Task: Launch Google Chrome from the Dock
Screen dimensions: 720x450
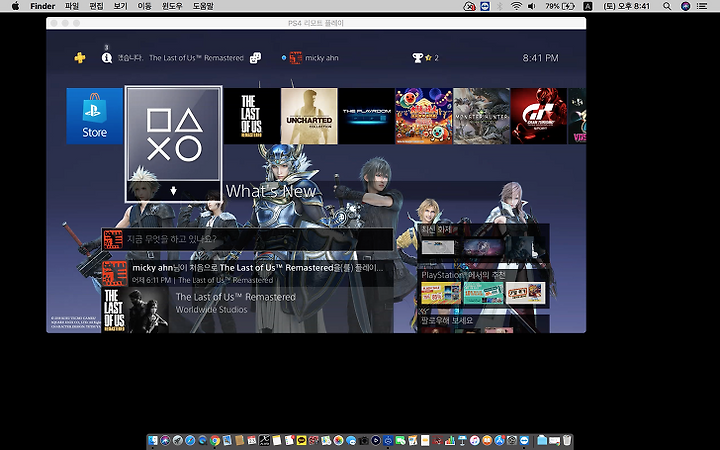Action: coord(215,440)
